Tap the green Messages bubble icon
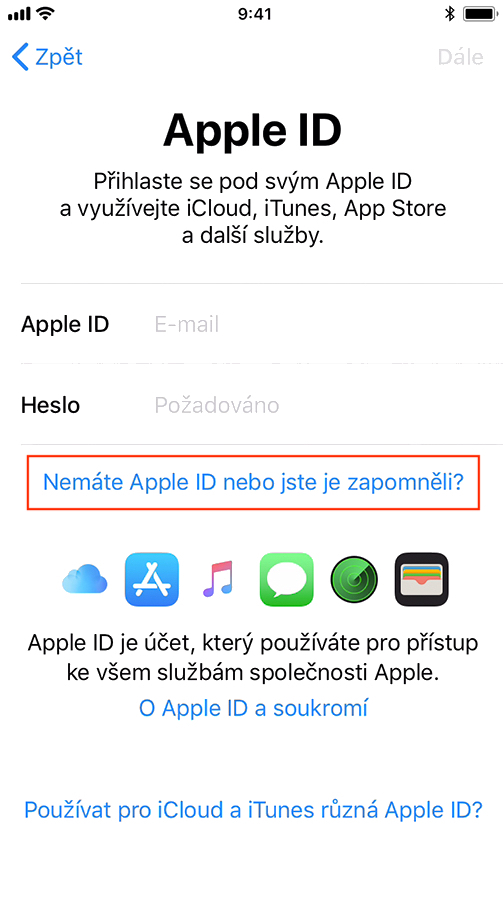 coord(287,579)
